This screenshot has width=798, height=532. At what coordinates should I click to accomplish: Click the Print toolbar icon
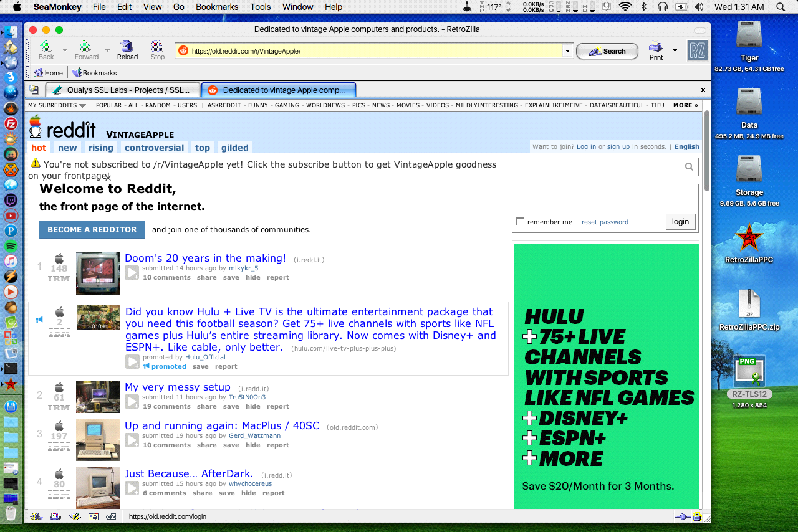[x=655, y=47]
